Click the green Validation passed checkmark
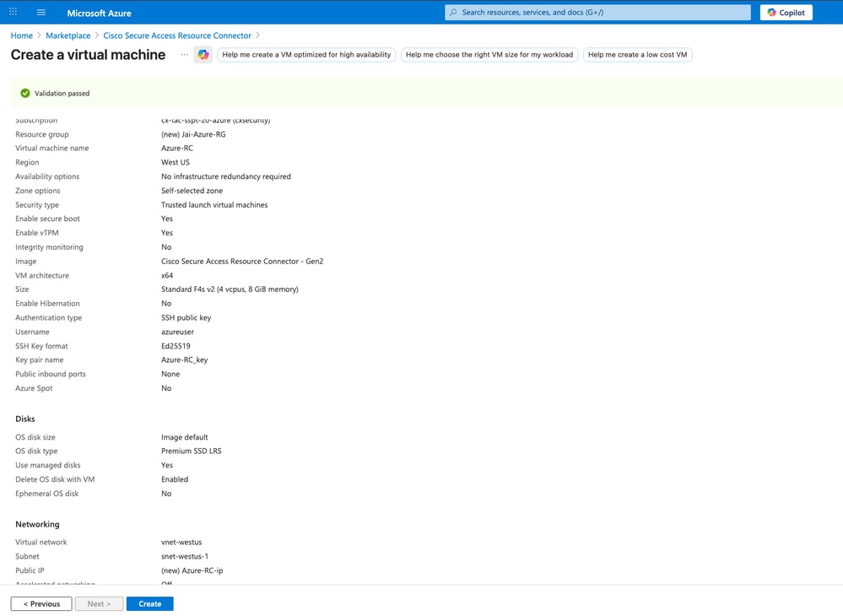Screen dimensions: 843x616 coord(24,94)
